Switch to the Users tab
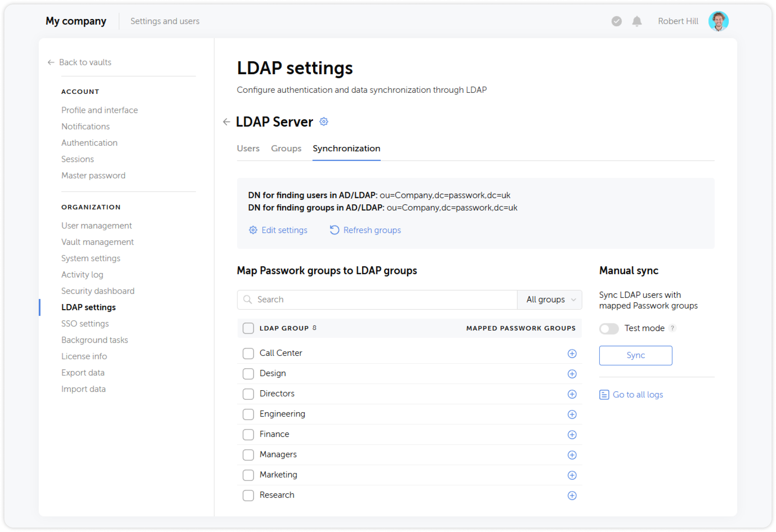776x532 pixels. coord(248,148)
